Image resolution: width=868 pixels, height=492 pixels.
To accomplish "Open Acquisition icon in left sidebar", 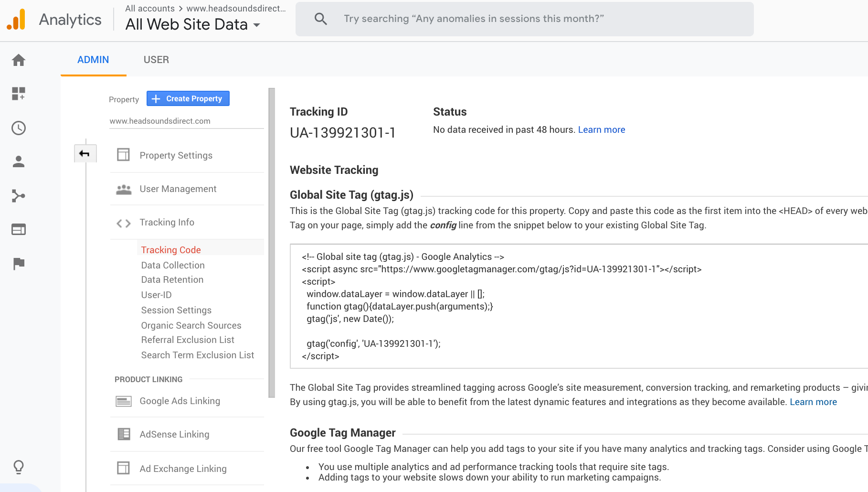I will [x=19, y=196].
